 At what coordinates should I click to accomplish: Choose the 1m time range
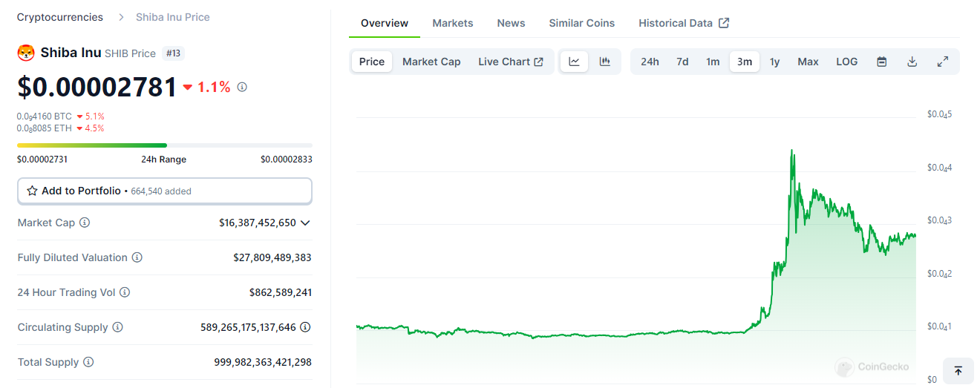tap(713, 62)
